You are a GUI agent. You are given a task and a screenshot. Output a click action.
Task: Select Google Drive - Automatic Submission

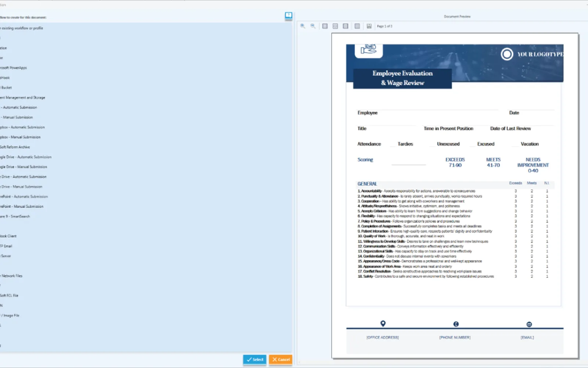[x=26, y=157]
